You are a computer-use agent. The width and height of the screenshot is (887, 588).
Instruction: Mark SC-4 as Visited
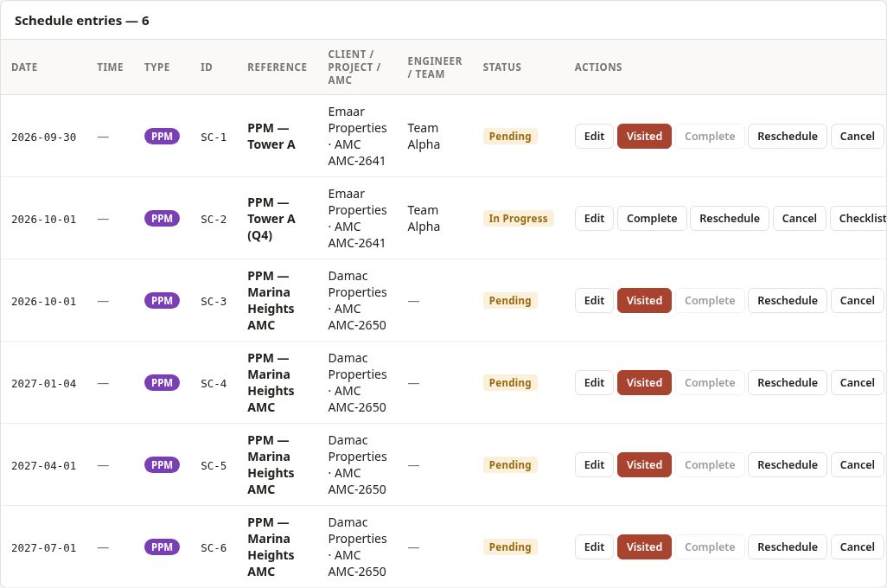pos(644,382)
